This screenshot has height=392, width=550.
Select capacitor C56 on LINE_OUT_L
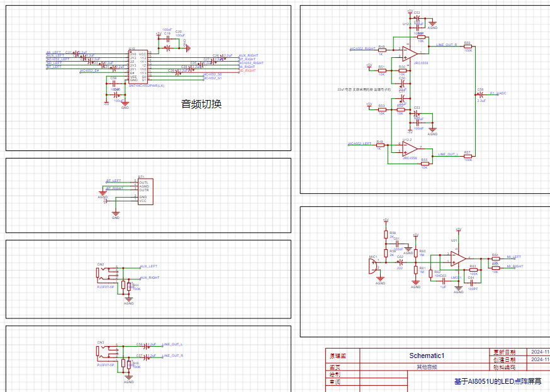[x=145, y=345]
